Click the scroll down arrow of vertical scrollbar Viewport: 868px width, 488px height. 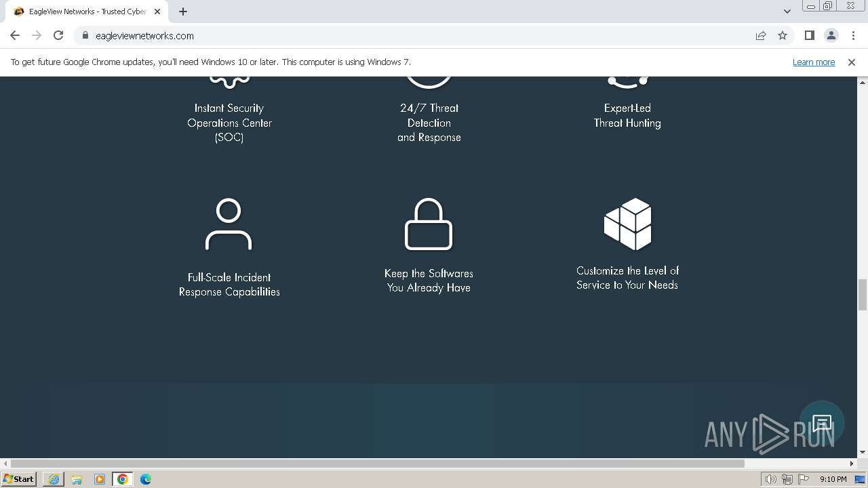[x=863, y=452]
